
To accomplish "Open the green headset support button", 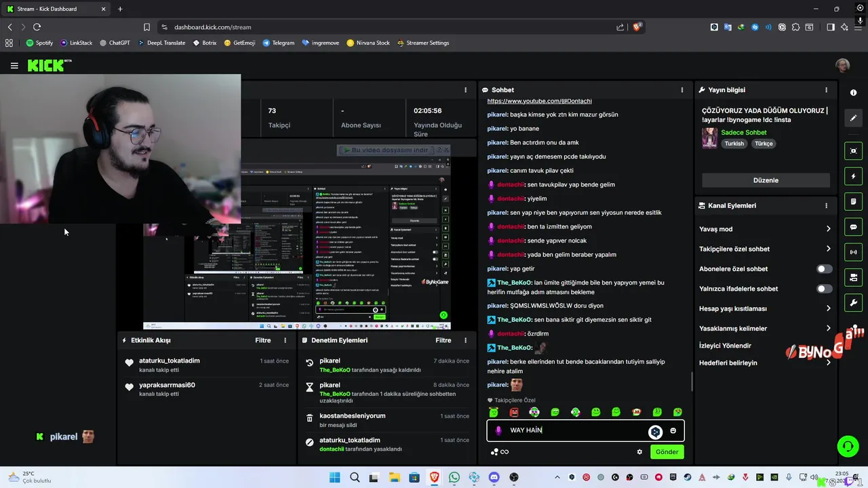I will 848,446.
